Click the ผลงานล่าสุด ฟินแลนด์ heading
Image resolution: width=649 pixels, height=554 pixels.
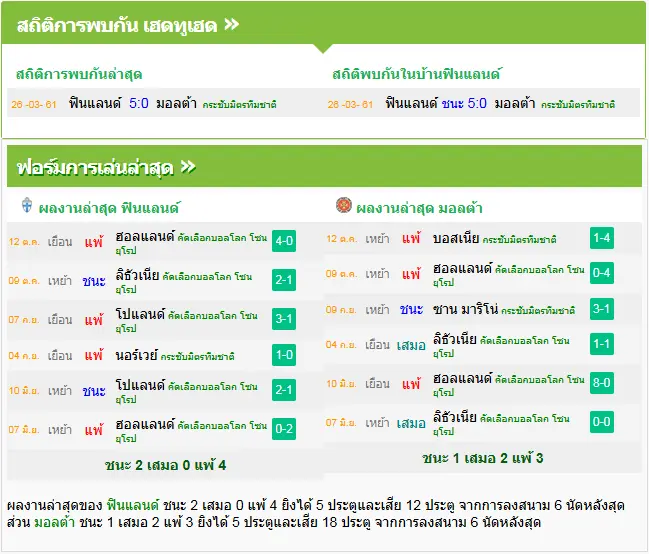(x=109, y=208)
